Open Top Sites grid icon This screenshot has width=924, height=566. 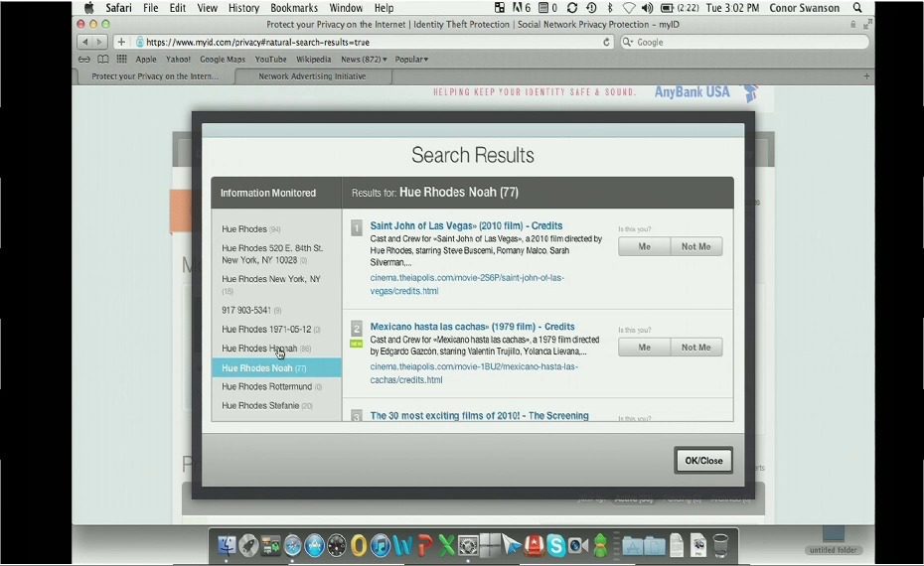pyautogui.click(x=122, y=59)
